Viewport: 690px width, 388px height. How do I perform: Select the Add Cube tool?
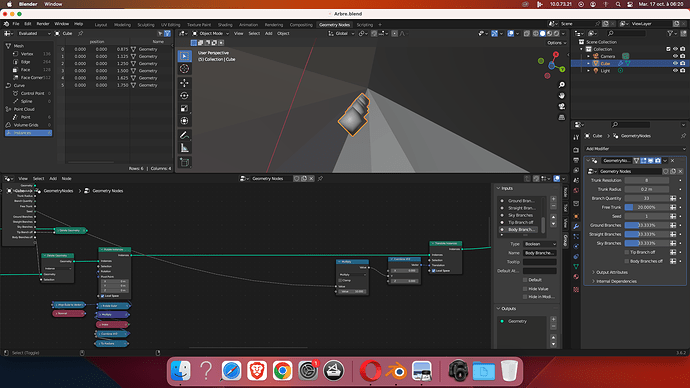(x=184, y=162)
